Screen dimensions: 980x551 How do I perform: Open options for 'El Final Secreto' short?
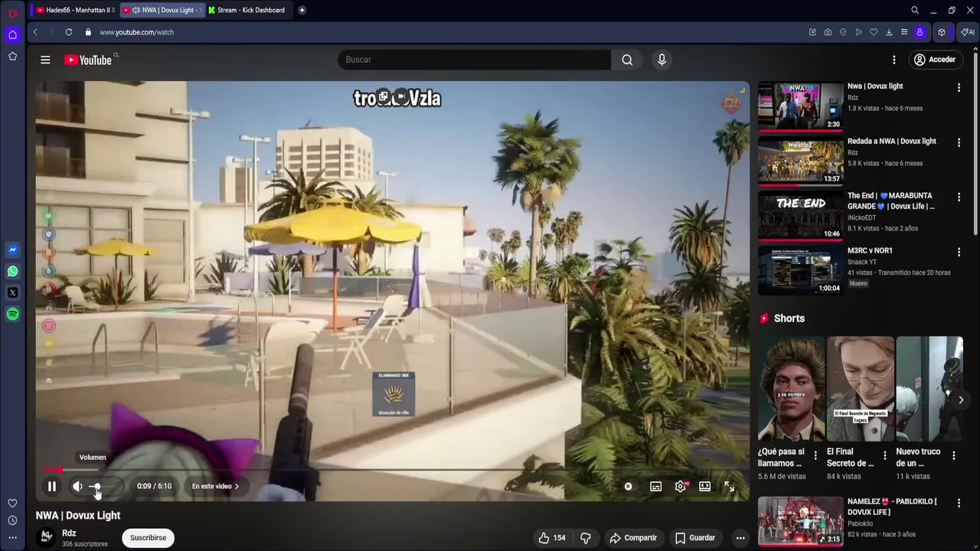pyautogui.click(x=885, y=455)
